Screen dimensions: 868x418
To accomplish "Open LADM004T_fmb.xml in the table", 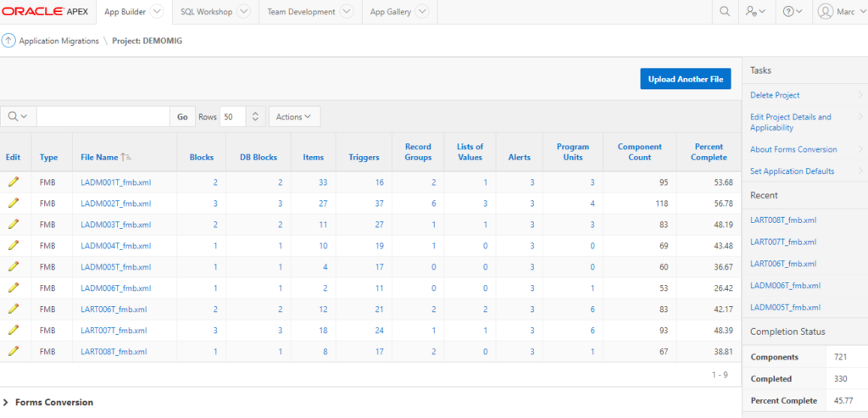I will click(115, 245).
